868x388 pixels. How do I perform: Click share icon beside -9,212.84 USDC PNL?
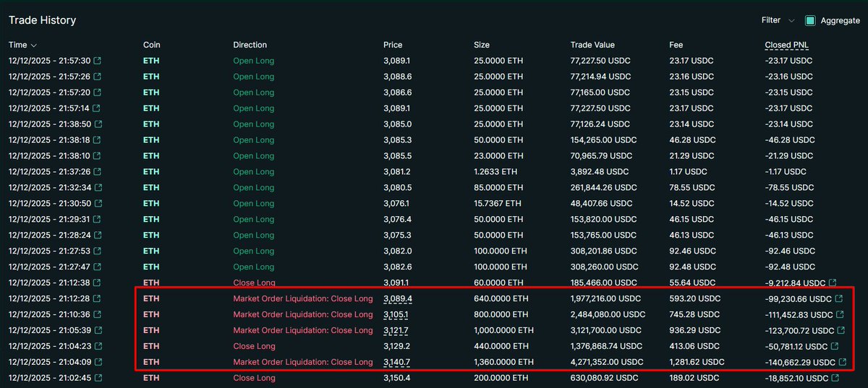(833, 283)
